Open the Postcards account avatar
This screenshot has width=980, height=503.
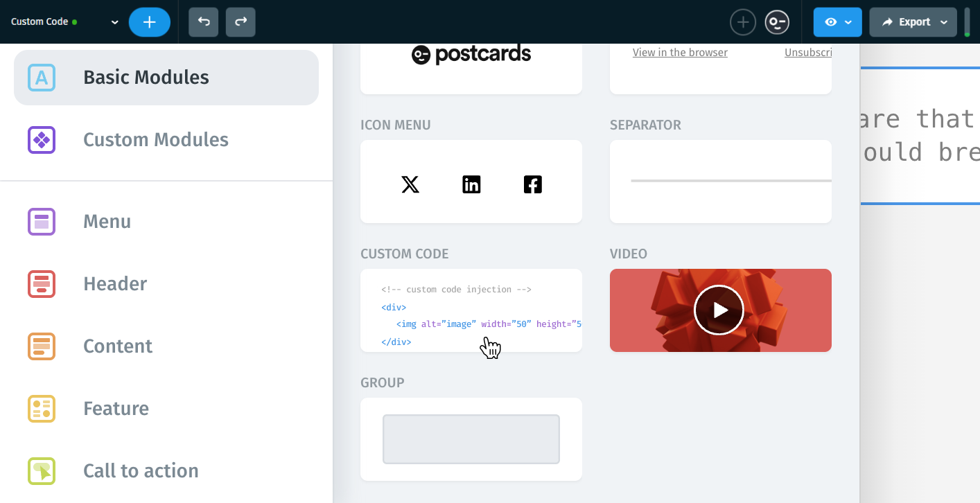[x=777, y=22]
